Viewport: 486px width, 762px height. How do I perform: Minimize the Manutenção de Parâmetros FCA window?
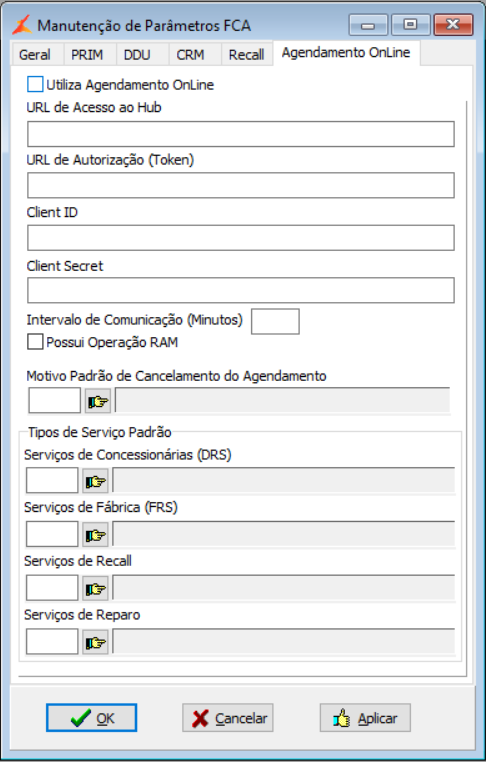[368, 25]
